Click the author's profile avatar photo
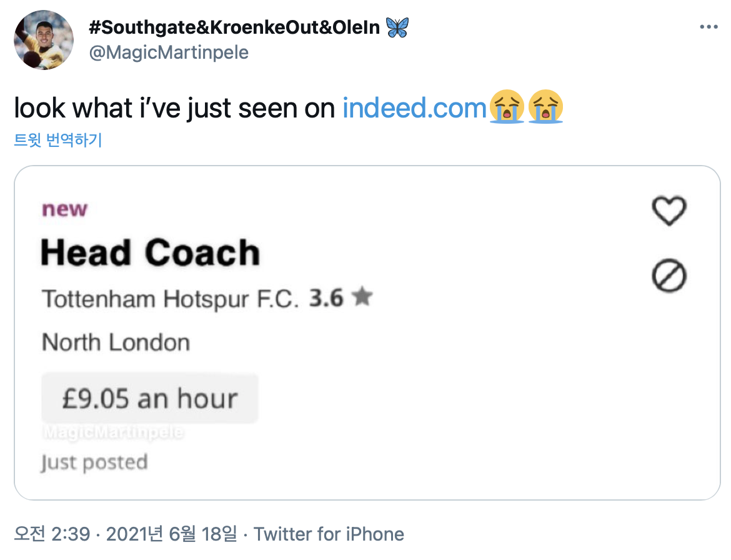This screenshot has height=560, width=731. tap(44, 40)
